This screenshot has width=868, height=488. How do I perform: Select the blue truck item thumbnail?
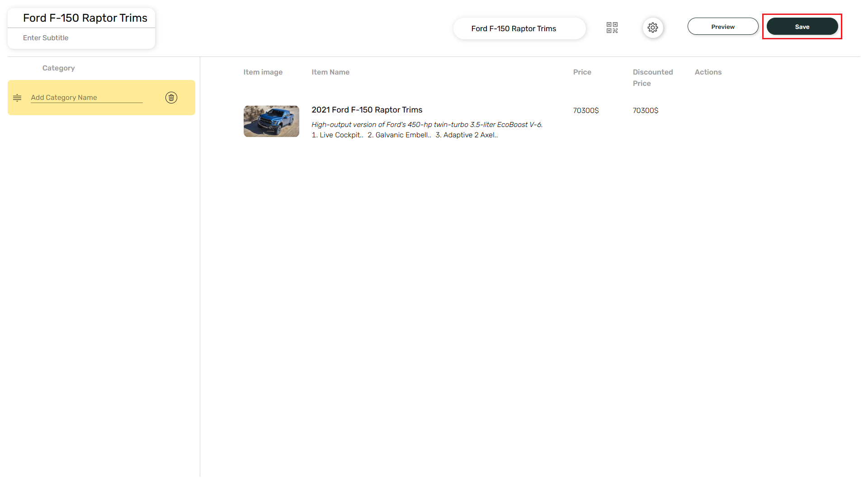pos(271,121)
